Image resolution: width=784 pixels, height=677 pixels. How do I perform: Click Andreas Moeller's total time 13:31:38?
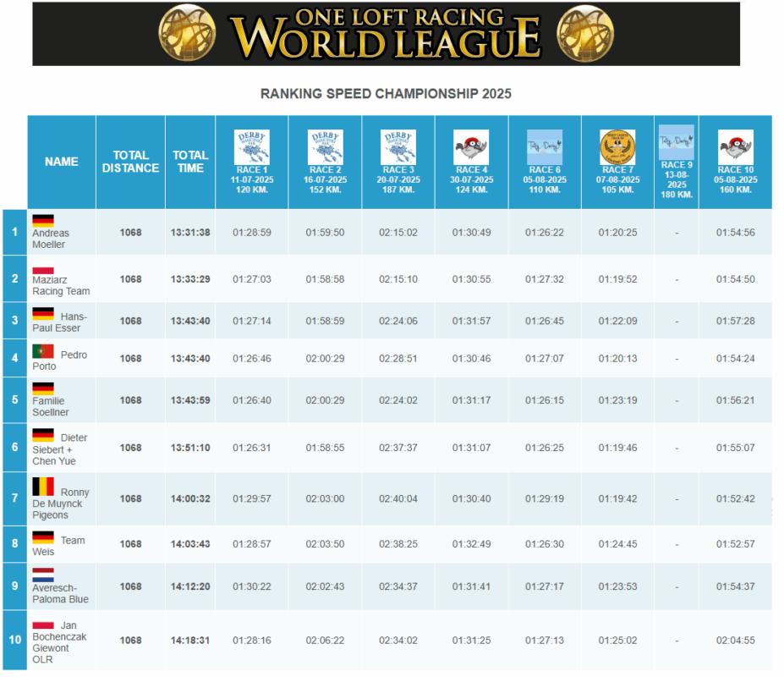click(190, 232)
